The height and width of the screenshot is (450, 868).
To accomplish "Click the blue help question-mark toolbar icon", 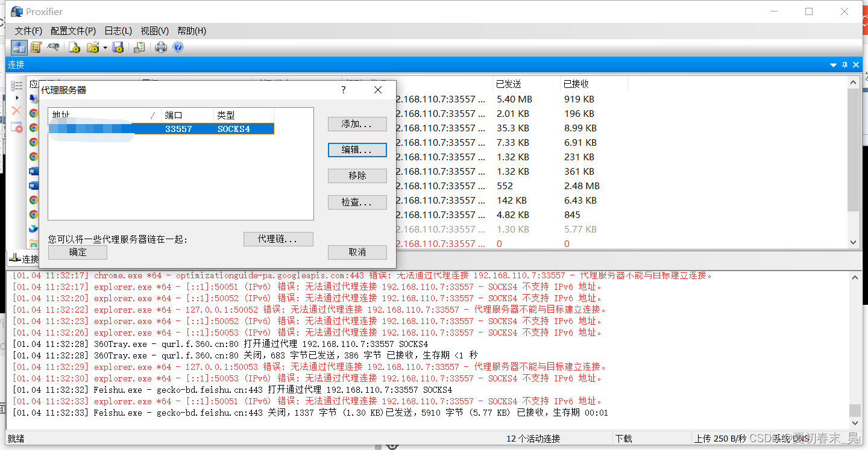I will pyautogui.click(x=178, y=47).
